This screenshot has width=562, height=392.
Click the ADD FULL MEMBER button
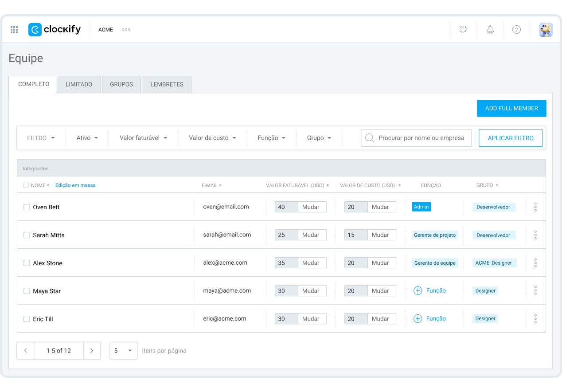pyautogui.click(x=511, y=108)
